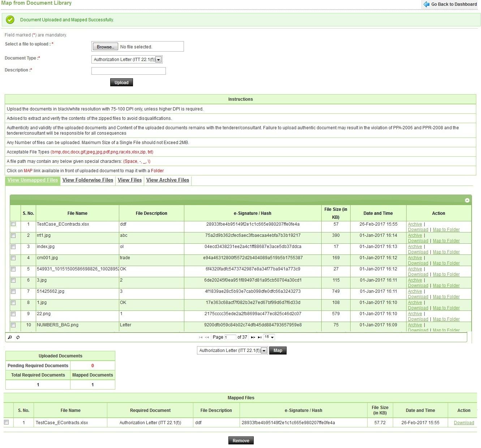Click the mapped file size 57.72
Image resolution: width=481 pixels, height=448 pixels.
point(380,423)
